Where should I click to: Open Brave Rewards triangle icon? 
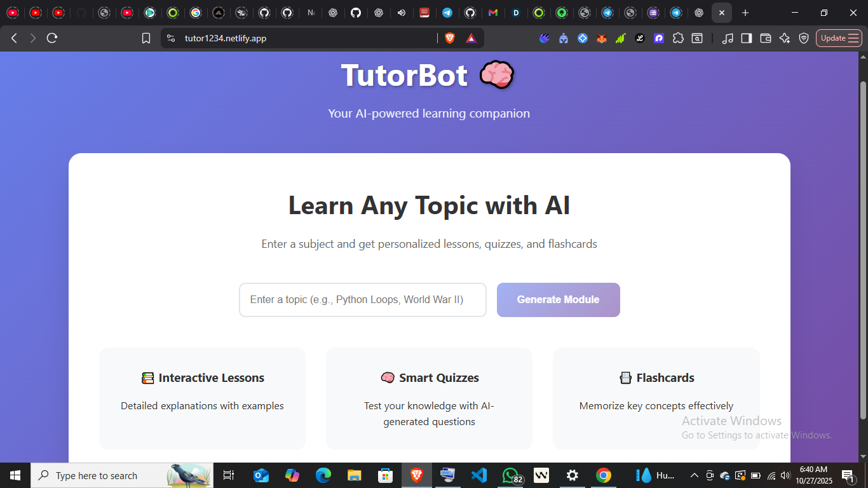471,38
